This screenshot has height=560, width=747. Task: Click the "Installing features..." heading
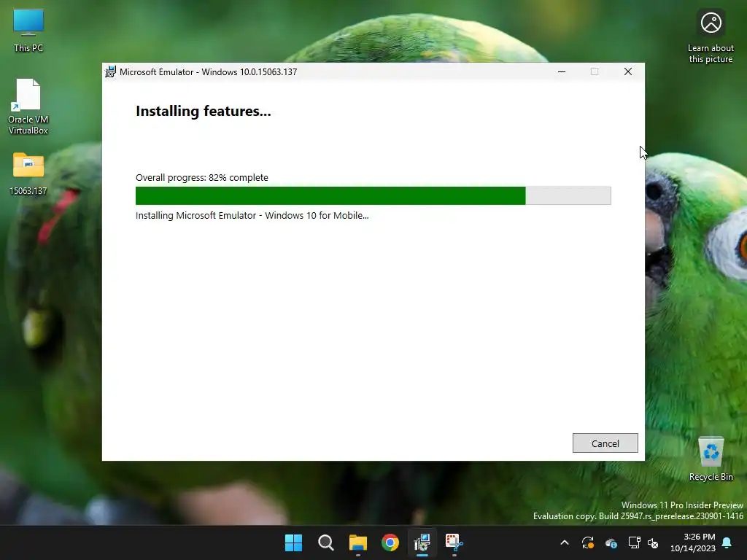204,111
